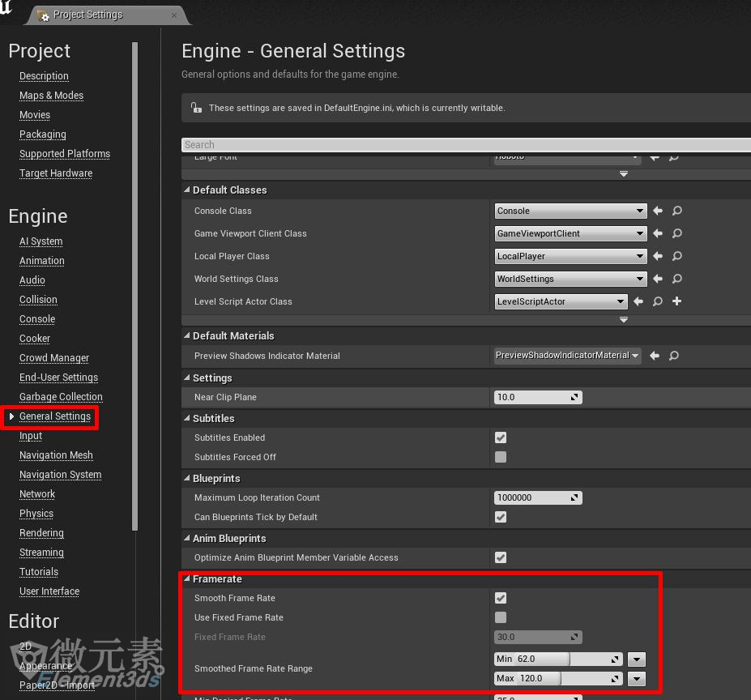Collapse the Framerate section
The height and width of the screenshot is (700, 751).
[187, 578]
